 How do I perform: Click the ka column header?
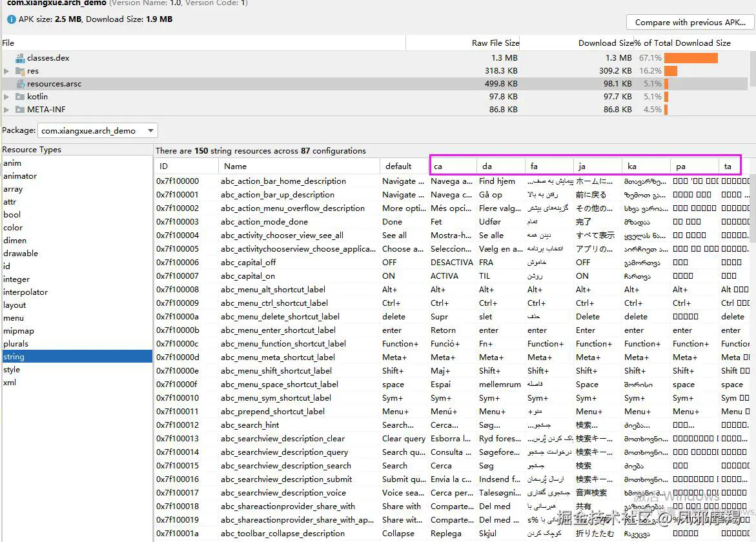(646, 166)
